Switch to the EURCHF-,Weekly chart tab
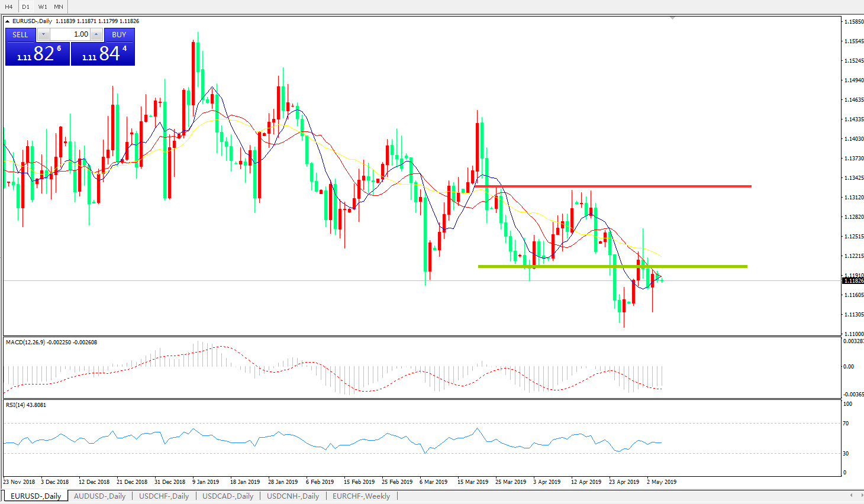The height and width of the screenshot is (504, 864). (361, 496)
